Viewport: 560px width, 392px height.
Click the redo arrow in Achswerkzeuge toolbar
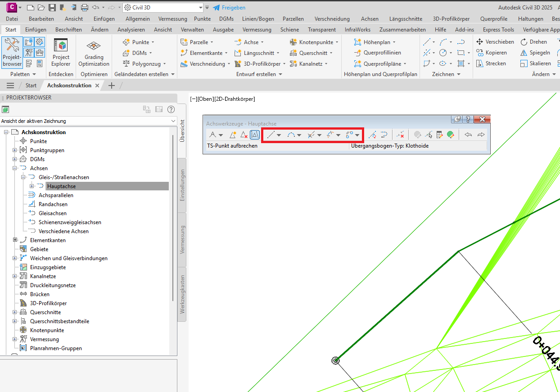click(x=481, y=135)
